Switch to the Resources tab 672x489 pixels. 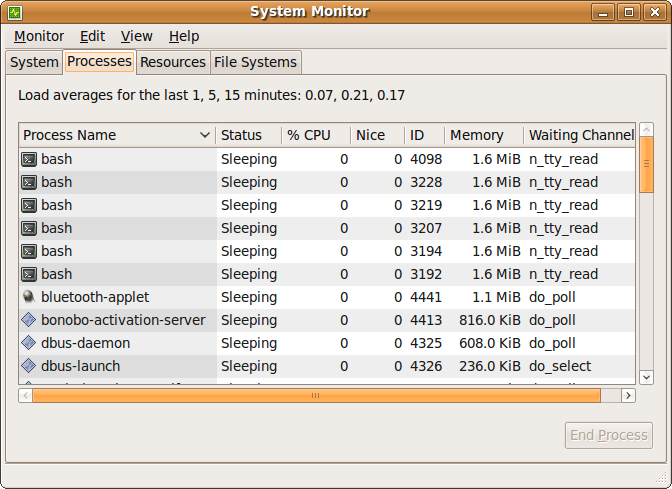tap(173, 62)
